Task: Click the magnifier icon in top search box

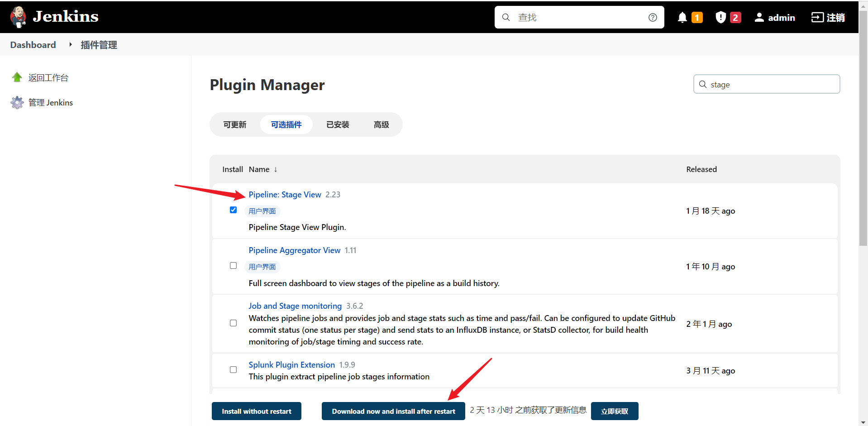Action: 506,17
